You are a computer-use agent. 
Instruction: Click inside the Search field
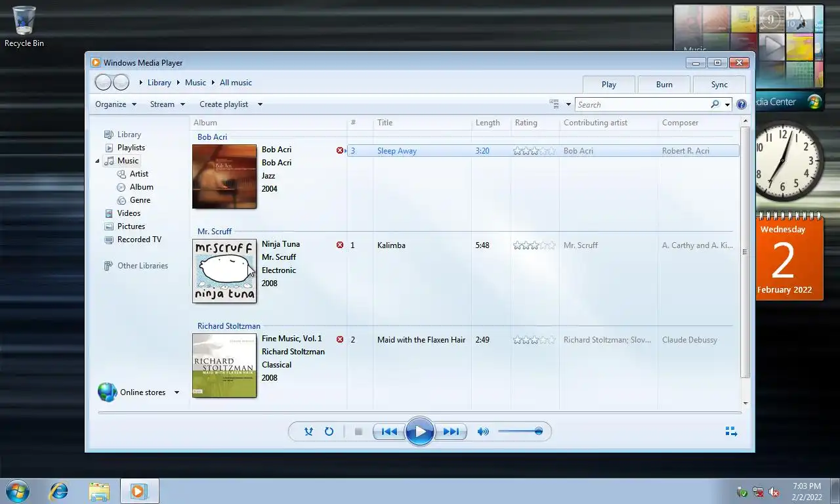(642, 104)
